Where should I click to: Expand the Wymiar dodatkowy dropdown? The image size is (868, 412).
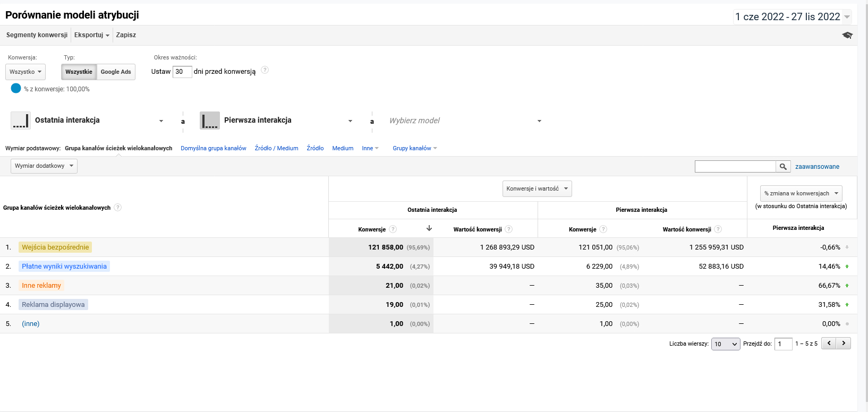[44, 166]
